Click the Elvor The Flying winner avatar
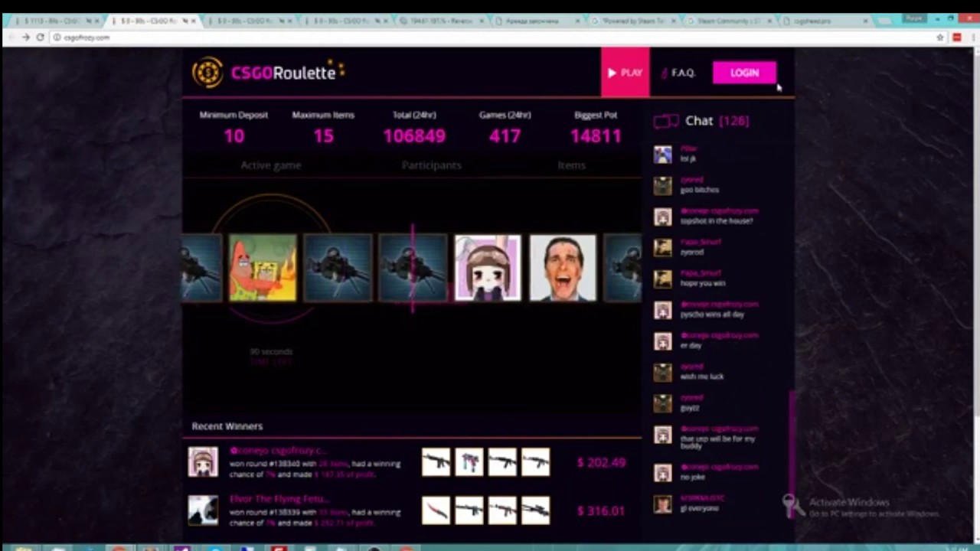This screenshot has height=551, width=980. tap(203, 510)
